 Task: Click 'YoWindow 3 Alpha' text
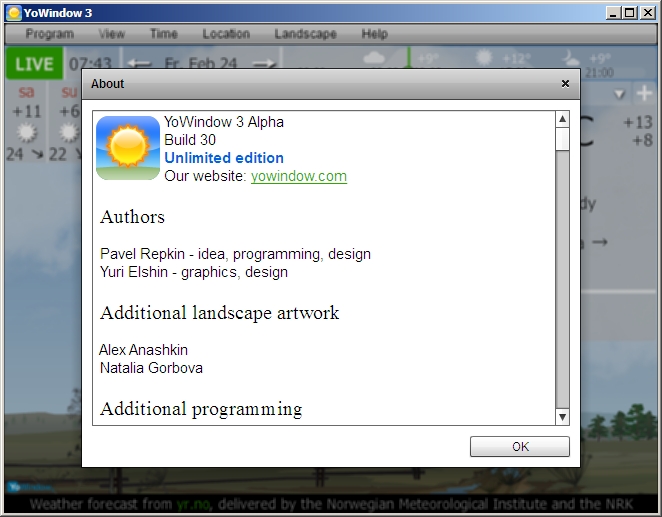tap(224, 122)
